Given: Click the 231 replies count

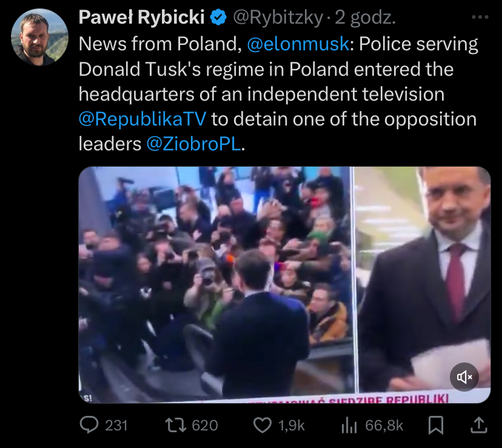Looking at the screenshot, I should click(x=116, y=426).
